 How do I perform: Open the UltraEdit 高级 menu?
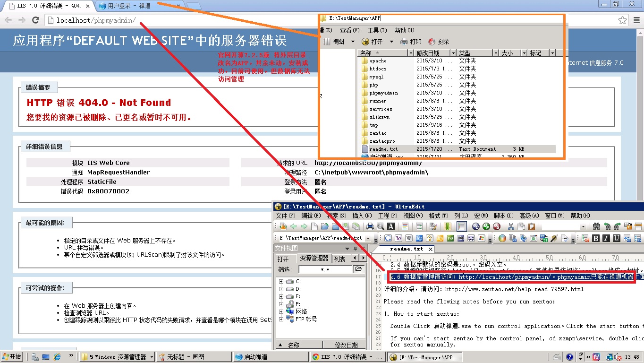528,216
